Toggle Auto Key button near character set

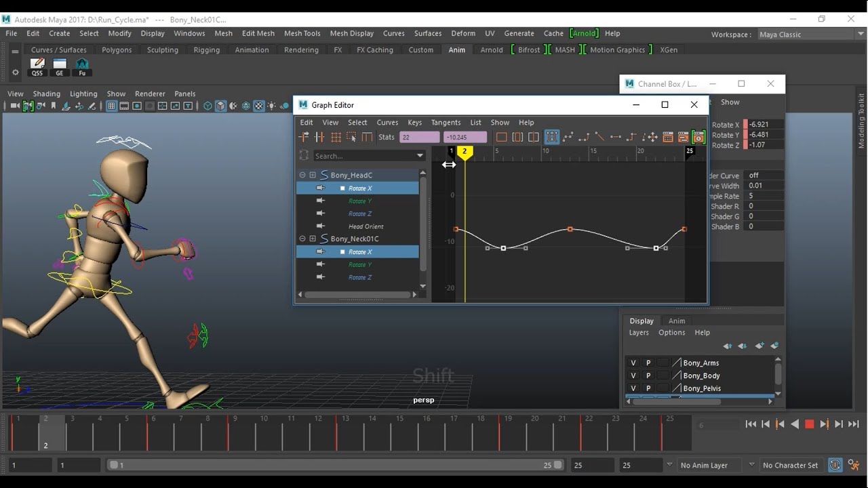pos(835,465)
